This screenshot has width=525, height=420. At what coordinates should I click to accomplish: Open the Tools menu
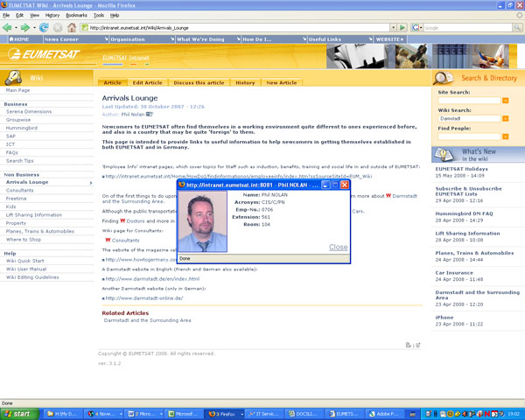[99, 15]
